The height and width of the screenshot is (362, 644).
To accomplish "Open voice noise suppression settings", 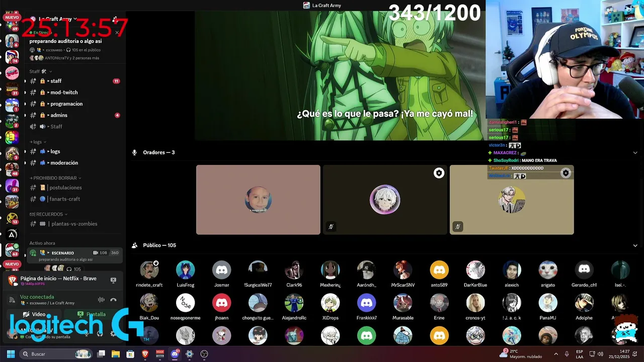I will tap(101, 300).
